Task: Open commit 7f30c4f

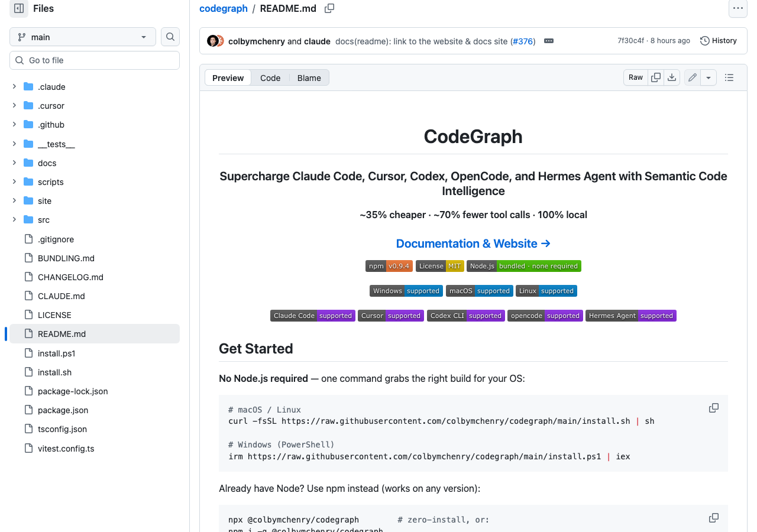Action: point(631,41)
